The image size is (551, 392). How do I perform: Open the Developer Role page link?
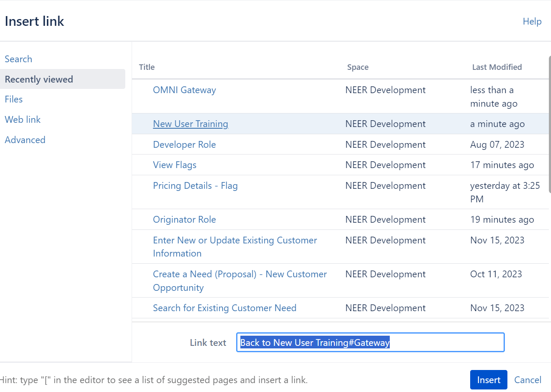[x=185, y=144]
